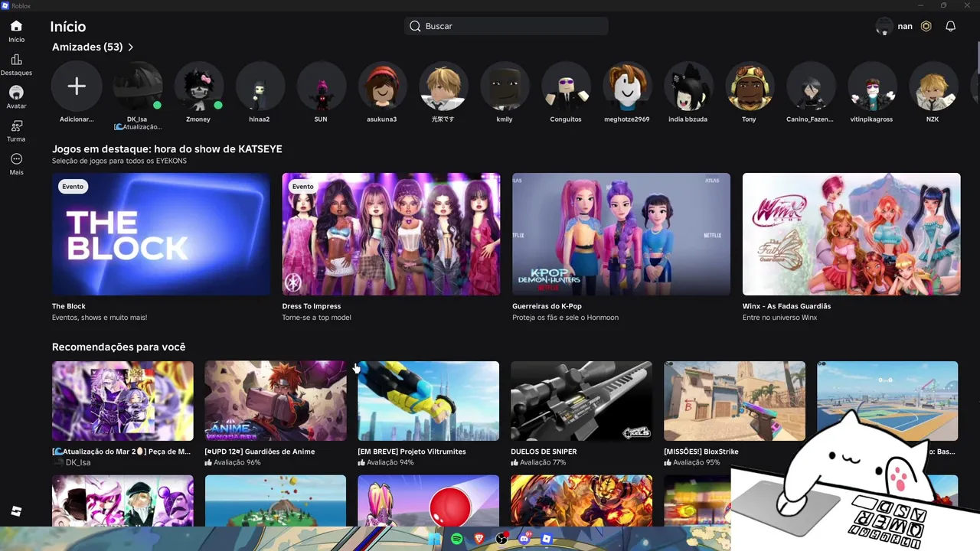Open BloxStrike game thumbnail
This screenshot has height=551, width=980.
734,401
